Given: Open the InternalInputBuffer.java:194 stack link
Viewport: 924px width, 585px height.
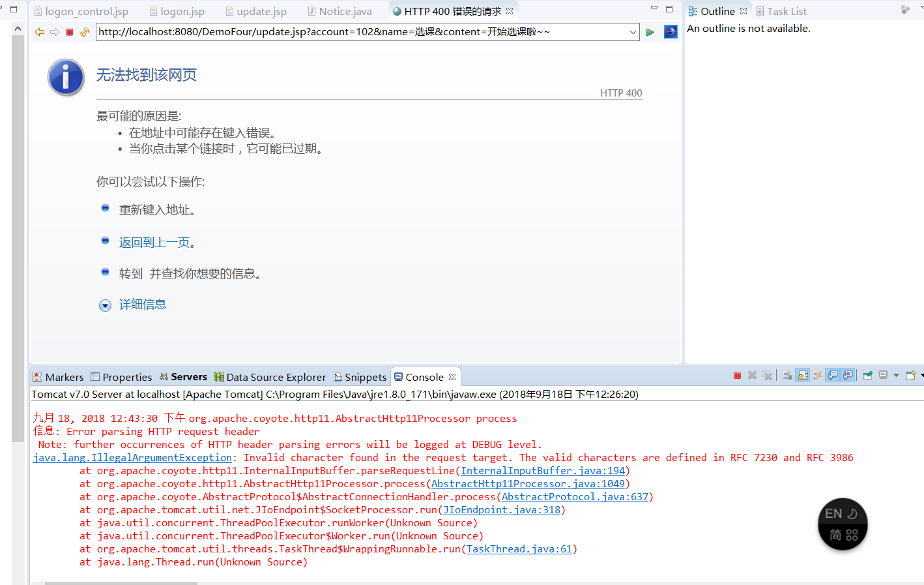Looking at the screenshot, I should pyautogui.click(x=543, y=471).
